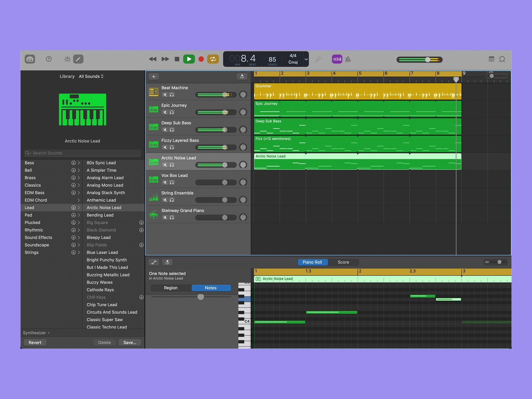Solo the Vox Box Lead track
Screen dimensions: 532x399
pos(172,183)
